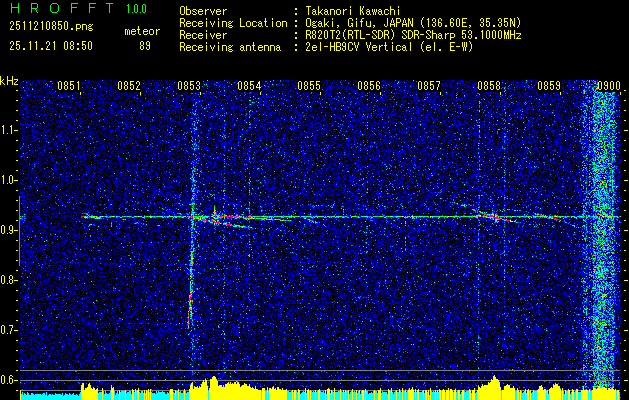
Task: Click the 'Observer' field label
Action: coord(203,11)
